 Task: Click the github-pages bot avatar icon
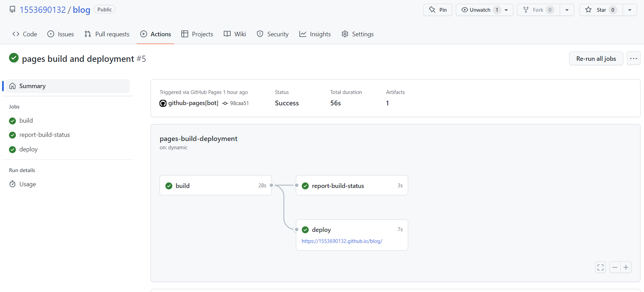163,103
